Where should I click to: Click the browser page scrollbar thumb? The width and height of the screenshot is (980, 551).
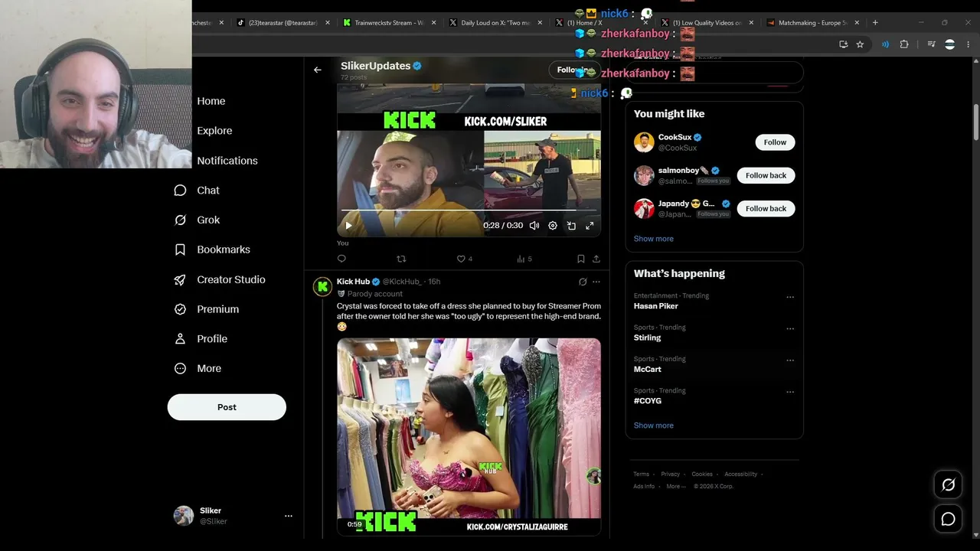976,122
